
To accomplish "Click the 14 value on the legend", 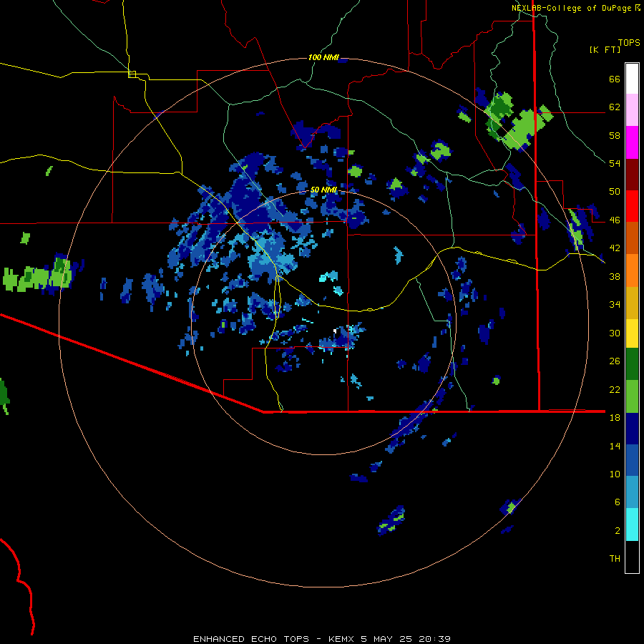I will click(x=615, y=446).
